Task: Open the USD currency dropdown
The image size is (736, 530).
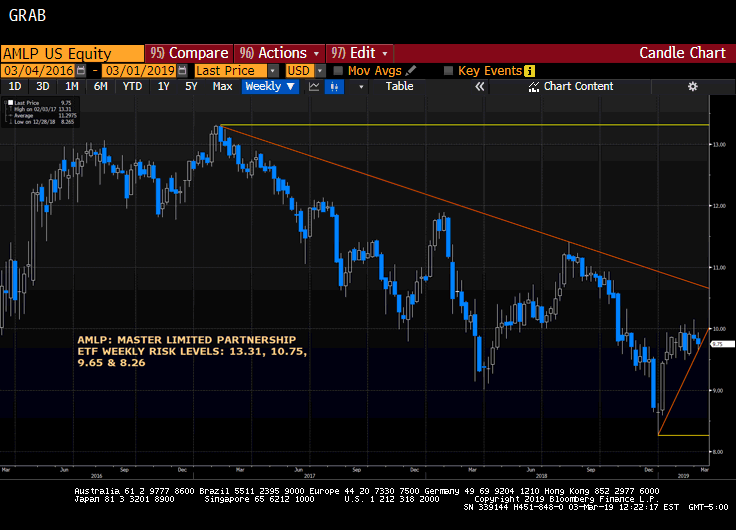Action: point(320,71)
